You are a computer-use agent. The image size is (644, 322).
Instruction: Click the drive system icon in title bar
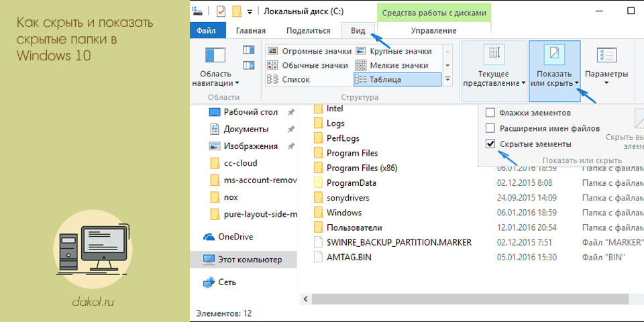[x=197, y=11]
